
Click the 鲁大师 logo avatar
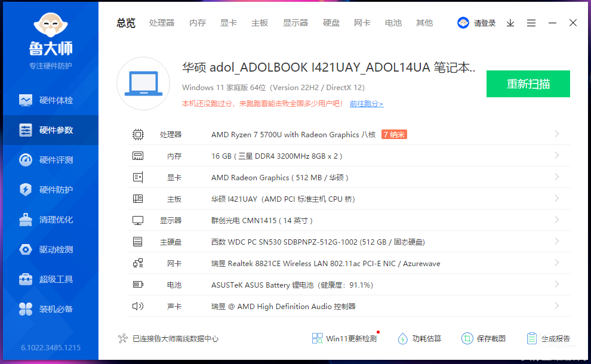click(x=51, y=25)
